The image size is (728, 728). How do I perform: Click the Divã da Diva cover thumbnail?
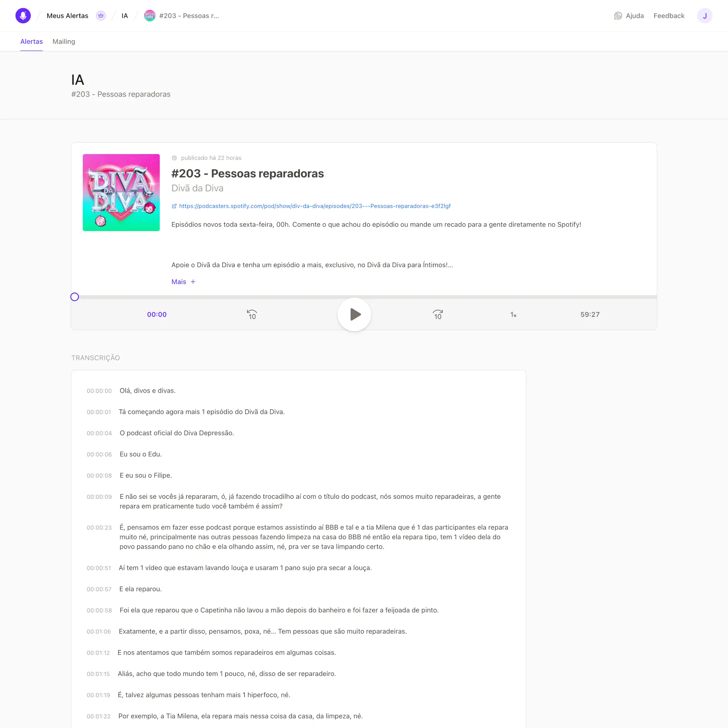click(x=121, y=192)
